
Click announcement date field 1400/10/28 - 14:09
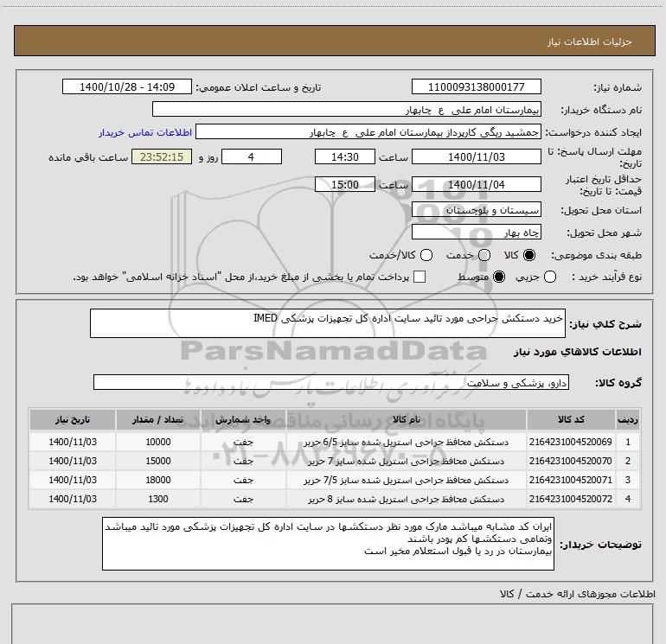[x=127, y=86]
